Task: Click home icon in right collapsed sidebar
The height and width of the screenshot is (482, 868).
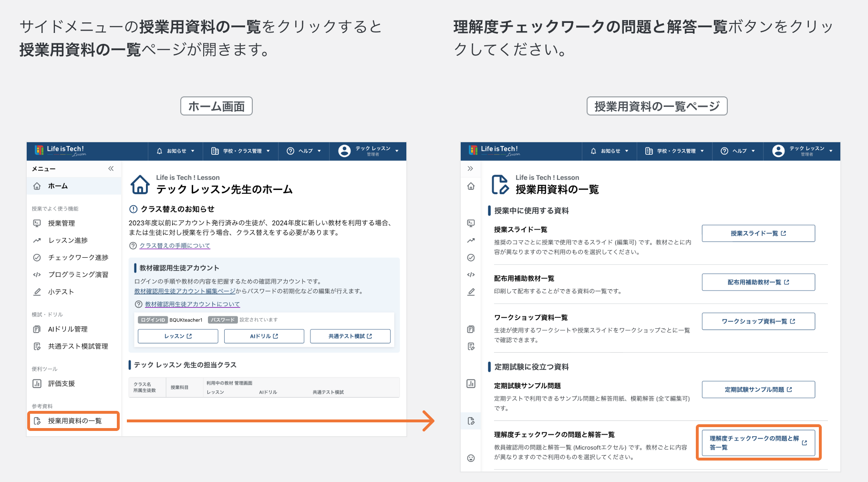Action: click(471, 186)
